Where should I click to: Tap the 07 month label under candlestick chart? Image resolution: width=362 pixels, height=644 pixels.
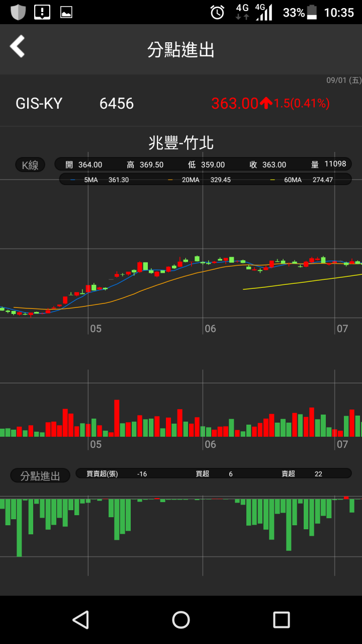pos(342,329)
